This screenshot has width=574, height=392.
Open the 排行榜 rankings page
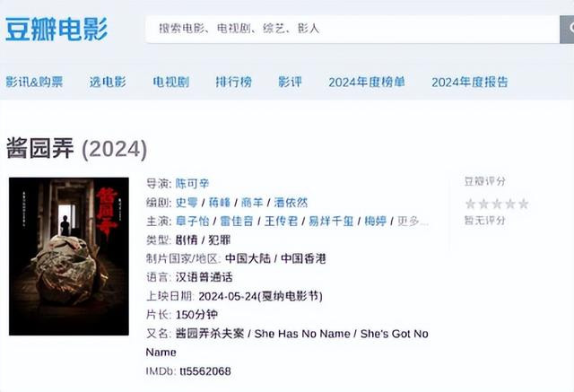point(233,82)
